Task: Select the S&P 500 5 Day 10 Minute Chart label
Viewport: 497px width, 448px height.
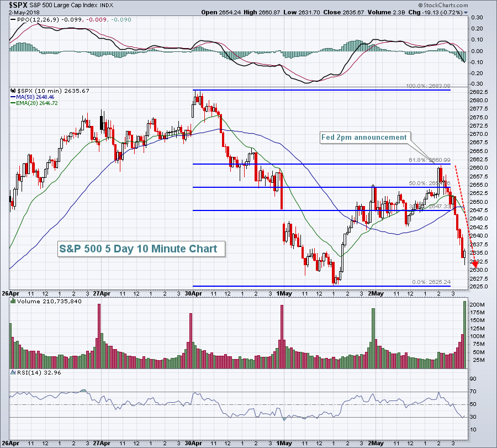Action: 141,249
